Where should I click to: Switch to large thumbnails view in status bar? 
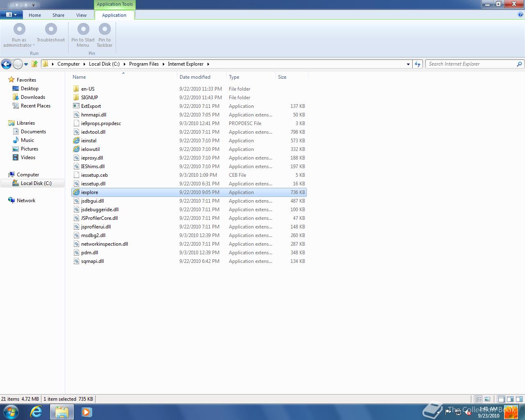tap(487, 399)
